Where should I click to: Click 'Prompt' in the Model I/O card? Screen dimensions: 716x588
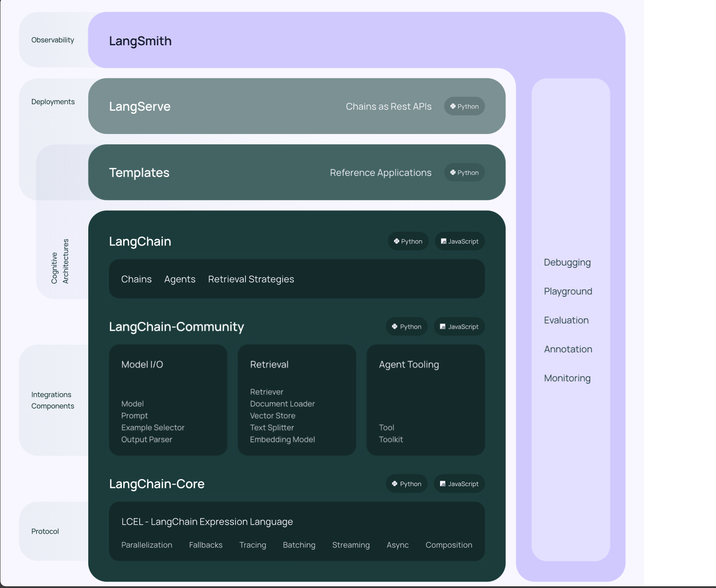(134, 416)
